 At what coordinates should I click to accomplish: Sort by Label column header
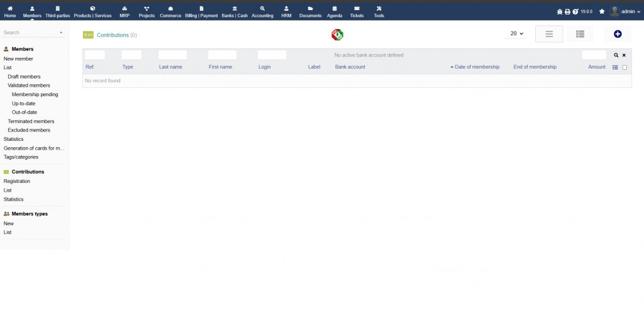tap(314, 67)
